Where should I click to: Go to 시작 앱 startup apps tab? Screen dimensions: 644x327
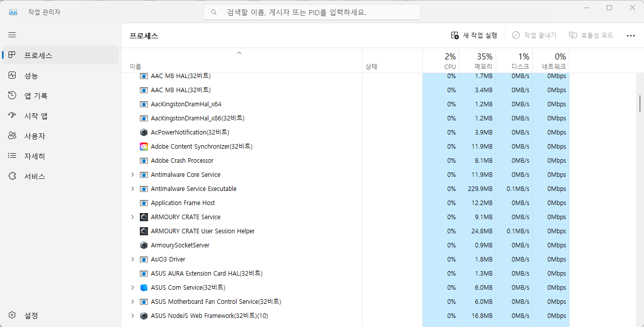[60, 116]
